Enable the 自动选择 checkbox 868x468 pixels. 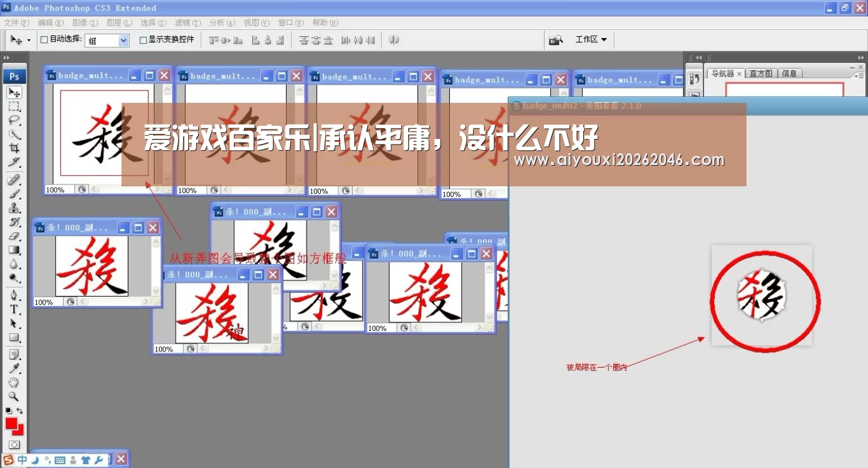[44, 39]
